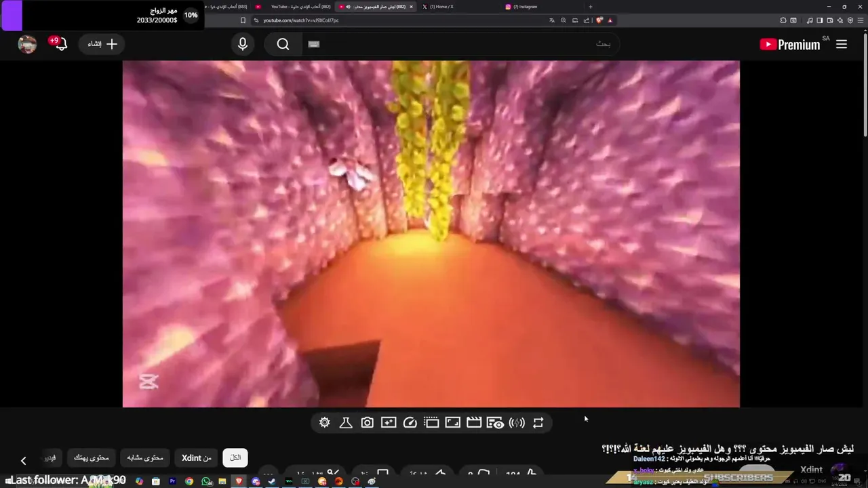Open Google Chrome from the taskbar
Image resolution: width=868 pixels, height=488 pixels.
[x=189, y=481]
